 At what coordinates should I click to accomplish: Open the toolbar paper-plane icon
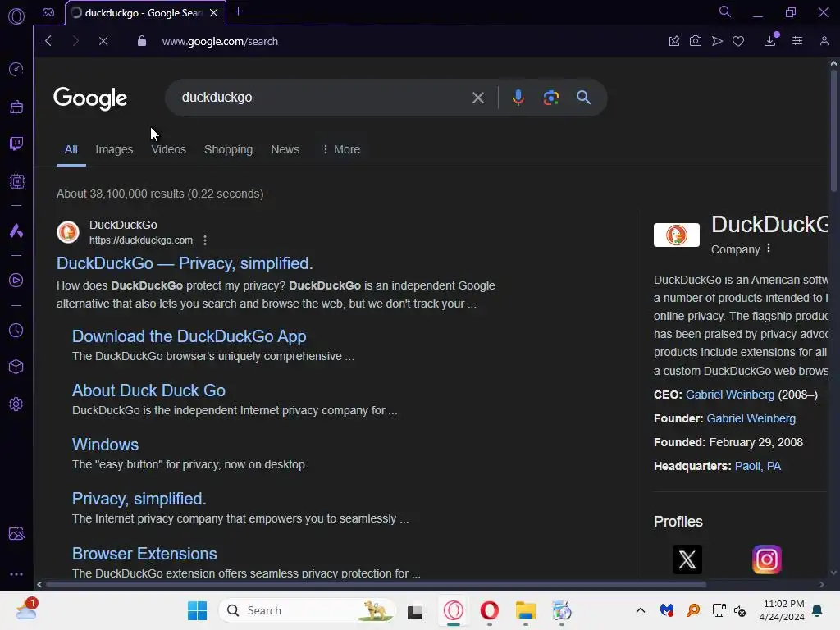717,41
